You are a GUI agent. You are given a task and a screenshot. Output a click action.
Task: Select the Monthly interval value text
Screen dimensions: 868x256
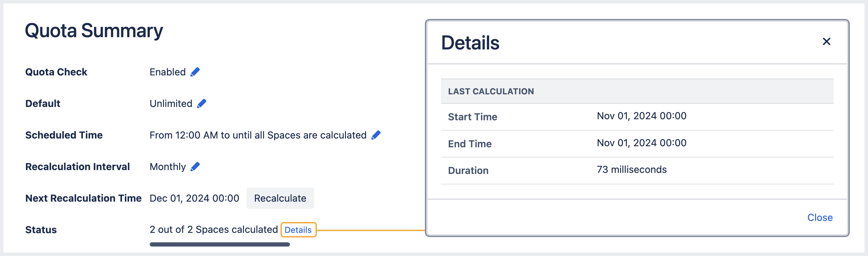tap(168, 167)
